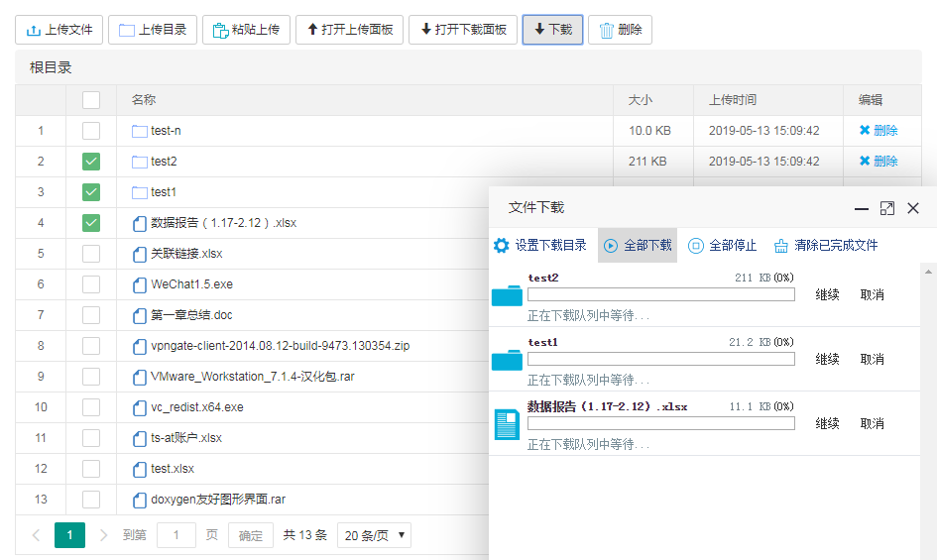Viewport: 937px width, 560px height.
Task: Minimize the 文件下载 panel
Action: pyautogui.click(x=861, y=208)
